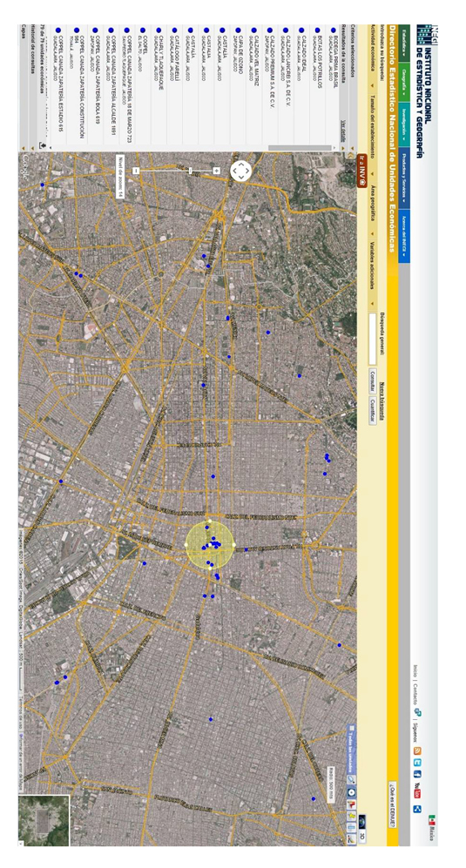Viewport: 466px width, 868px height.
Task: Select the yellow arrow map tool
Action: click(351, 816)
